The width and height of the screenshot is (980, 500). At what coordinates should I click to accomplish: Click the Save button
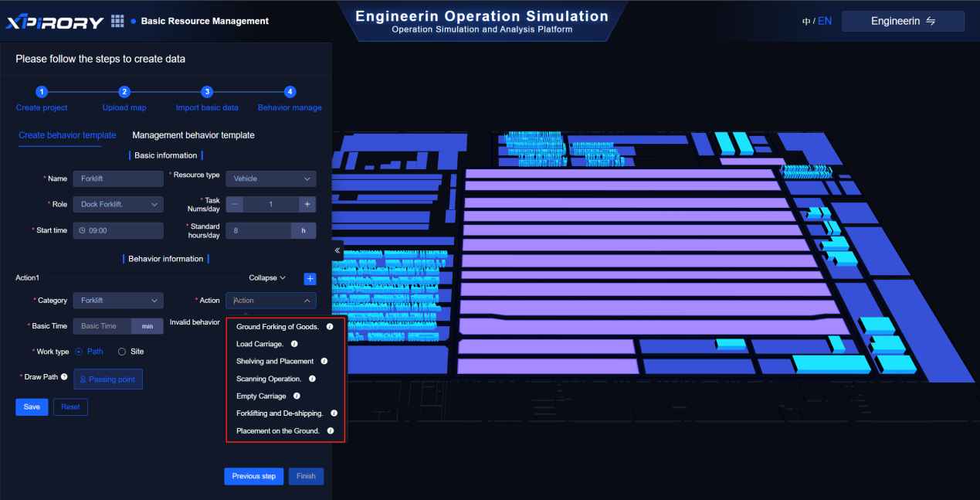point(32,406)
